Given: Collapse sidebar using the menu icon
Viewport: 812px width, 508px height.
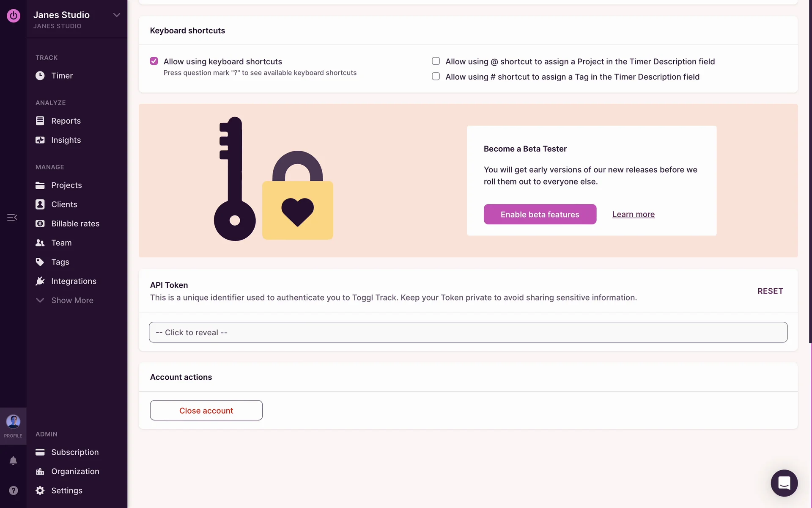Looking at the screenshot, I should pos(12,217).
